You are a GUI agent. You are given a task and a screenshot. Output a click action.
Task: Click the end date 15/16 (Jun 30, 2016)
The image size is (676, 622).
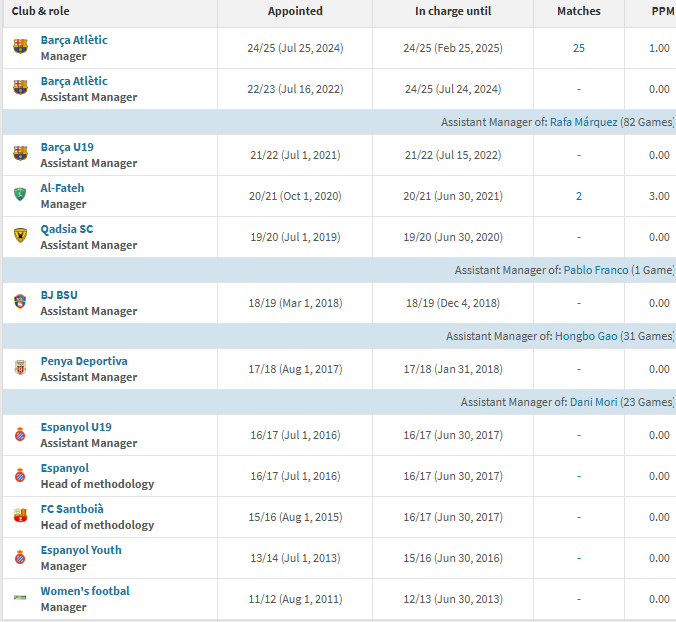(453, 558)
